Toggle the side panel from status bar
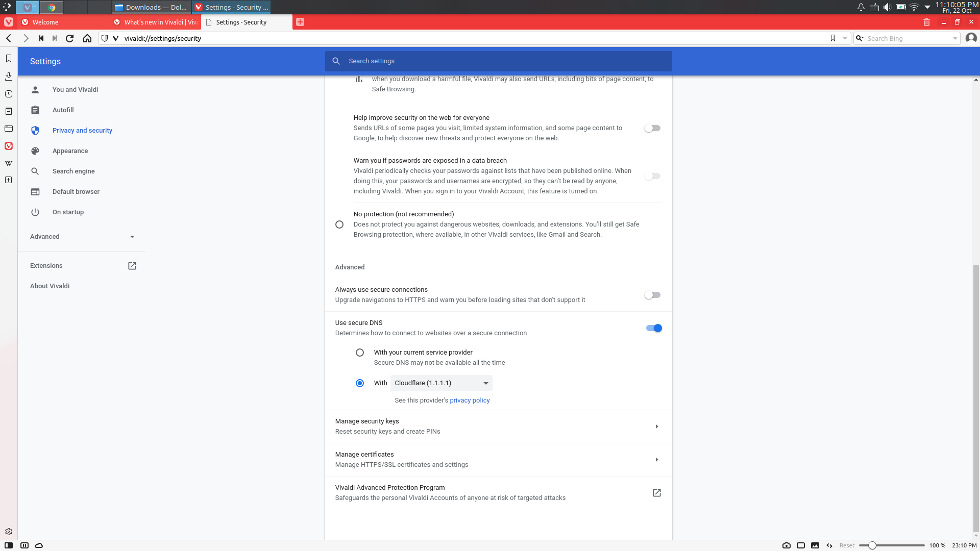The width and height of the screenshot is (980, 551). 9,545
